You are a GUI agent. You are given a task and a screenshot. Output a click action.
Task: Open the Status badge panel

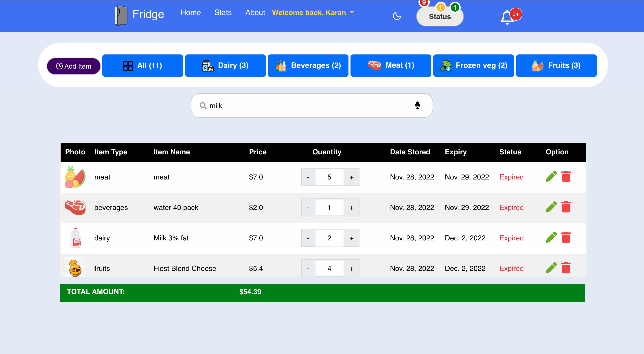(x=440, y=17)
